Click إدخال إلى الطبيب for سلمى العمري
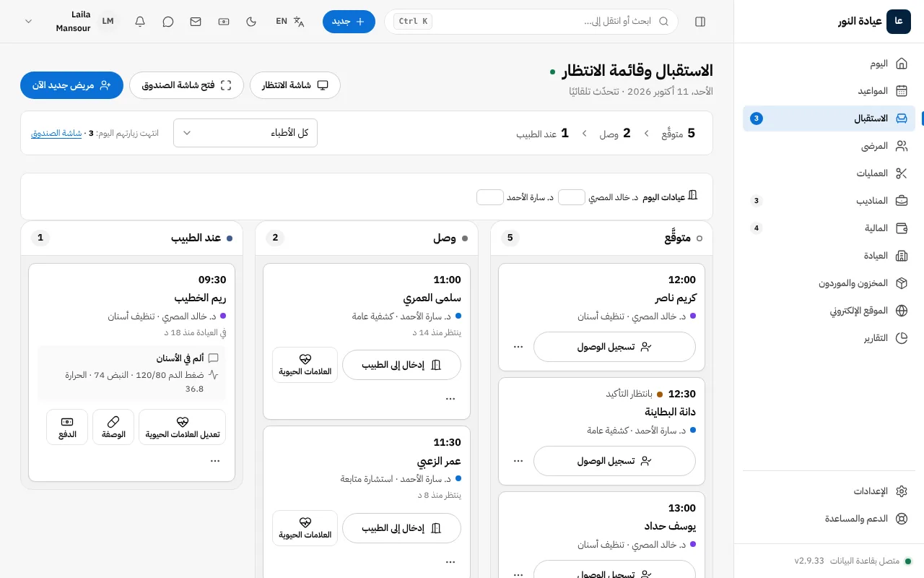The width and height of the screenshot is (924, 578). point(401,365)
